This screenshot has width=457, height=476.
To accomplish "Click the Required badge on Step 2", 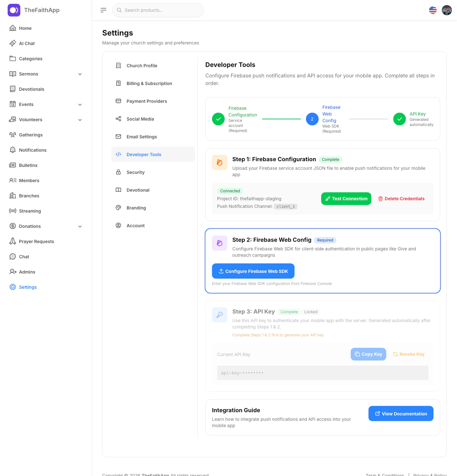I will point(325,240).
